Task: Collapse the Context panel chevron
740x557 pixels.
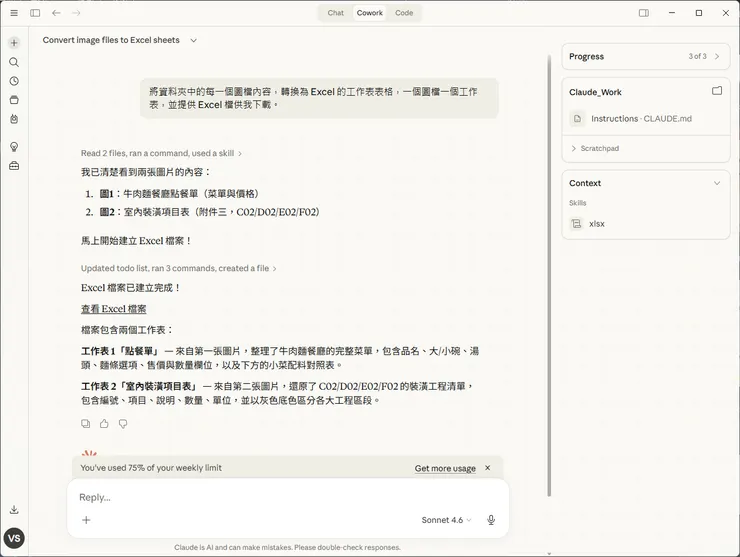Action: point(717,183)
